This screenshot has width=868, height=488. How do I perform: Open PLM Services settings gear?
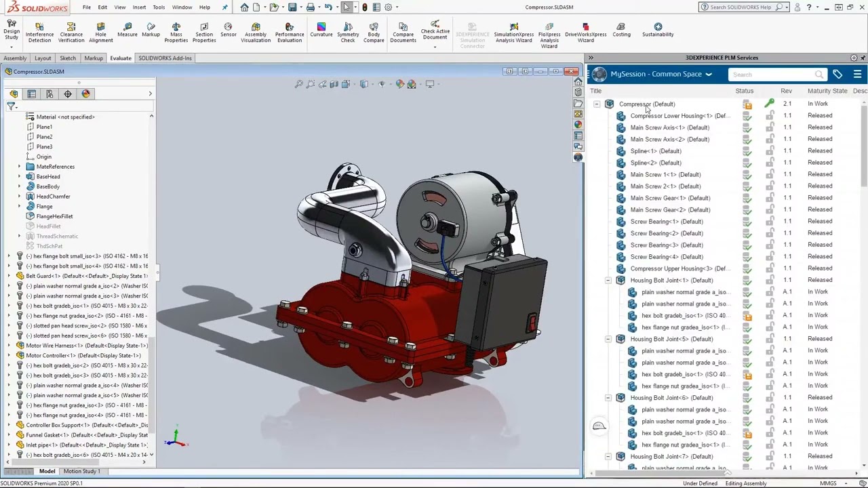pos(854,58)
